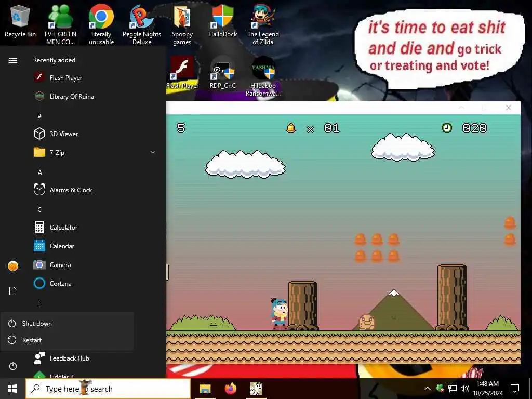Viewport: 532px width, 399px height.
Task: Open the RDP_CnC desktop shortcut
Action: 222,73
